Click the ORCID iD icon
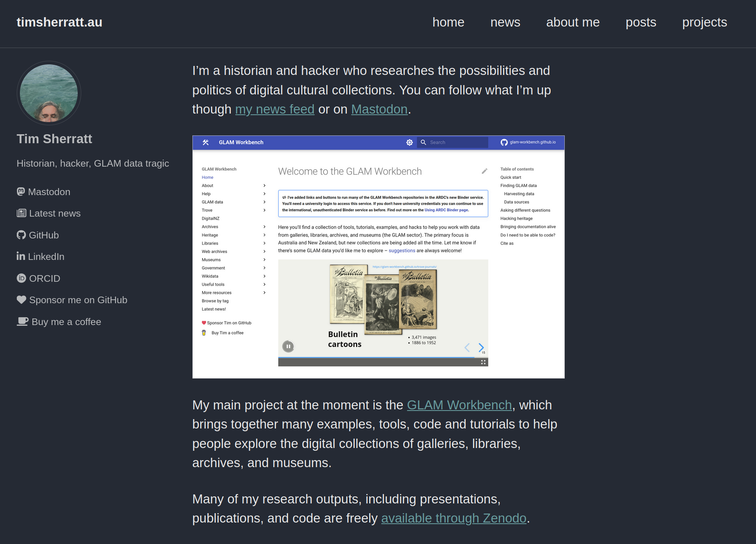The image size is (756, 544). pyautogui.click(x=21, y=278)
